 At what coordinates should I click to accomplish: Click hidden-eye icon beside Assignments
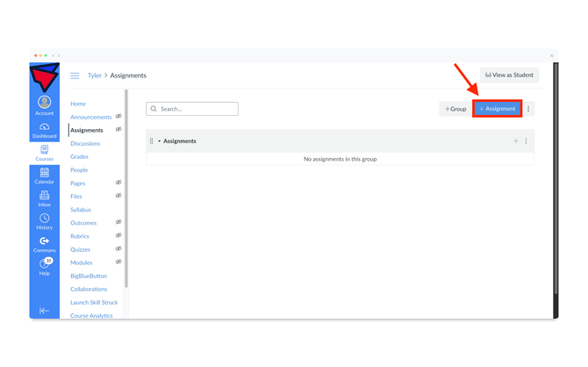pyautogui.click(x=118, y=129)
